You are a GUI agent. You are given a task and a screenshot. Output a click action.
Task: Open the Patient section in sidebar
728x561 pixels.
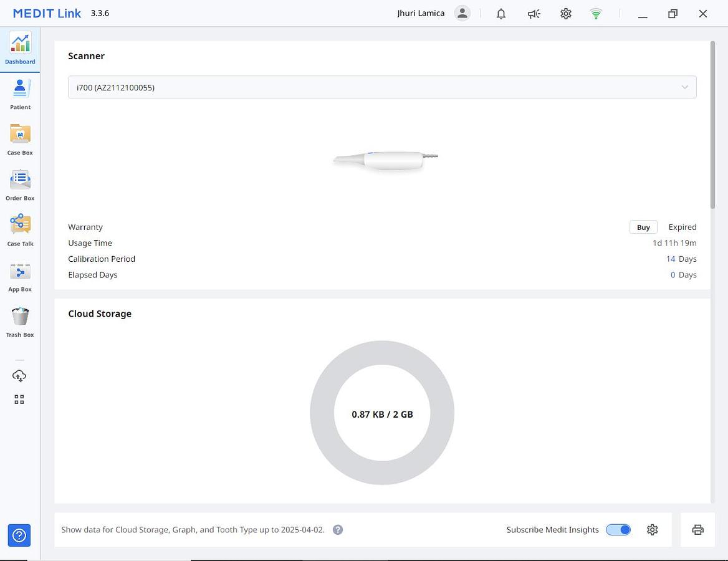[20, 94]
